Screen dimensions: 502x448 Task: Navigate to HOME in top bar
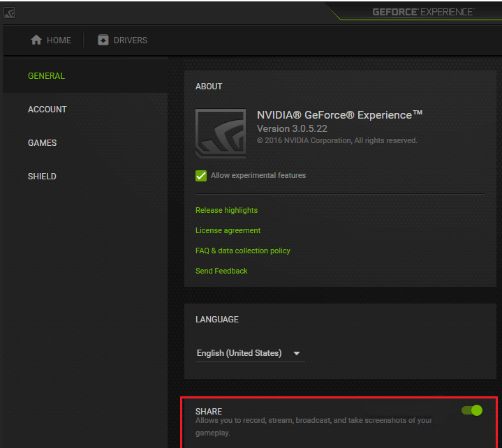click(x=59, y=40)
